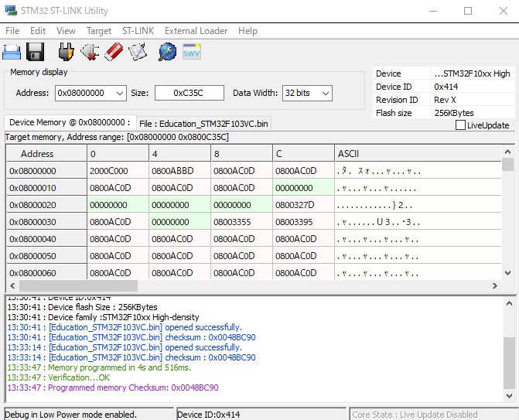Viewport: 519px width, 420px height.
Task: Click the memory table scroll right arrow
Action: click(495, 285)
